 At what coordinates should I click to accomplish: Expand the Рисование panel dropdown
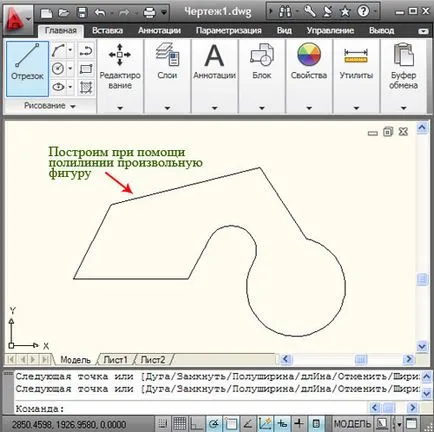(73, 106)
